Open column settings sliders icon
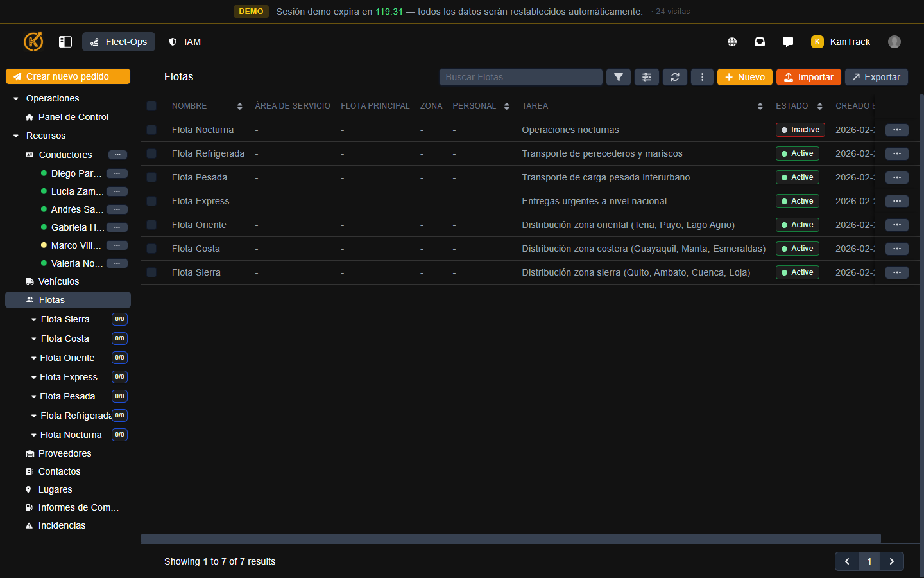The width and height of the screenshot is (924, 578). point(646,77)
